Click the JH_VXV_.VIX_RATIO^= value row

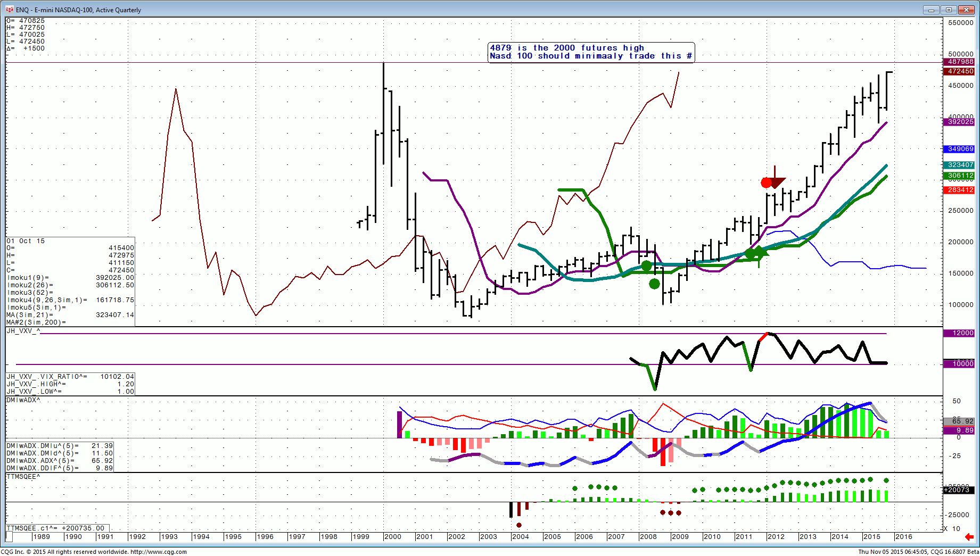coord(70,377)
